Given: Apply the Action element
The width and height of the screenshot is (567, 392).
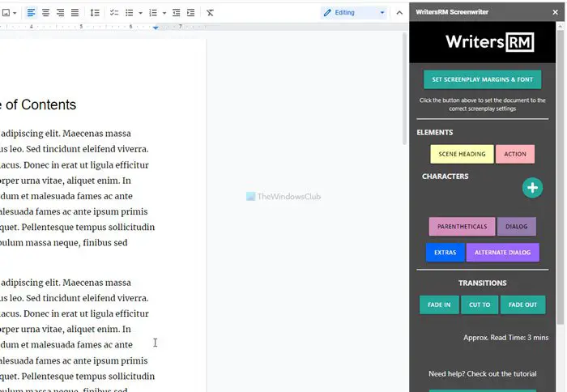Looking at the screenshot, I should coord(515,154).
